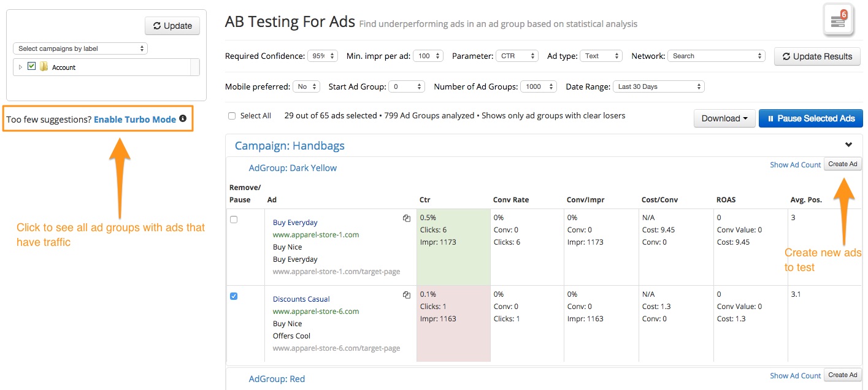Open Min. impr per ad dropdown
Screen dimensions: 868x390
click(x=428, y=56)
